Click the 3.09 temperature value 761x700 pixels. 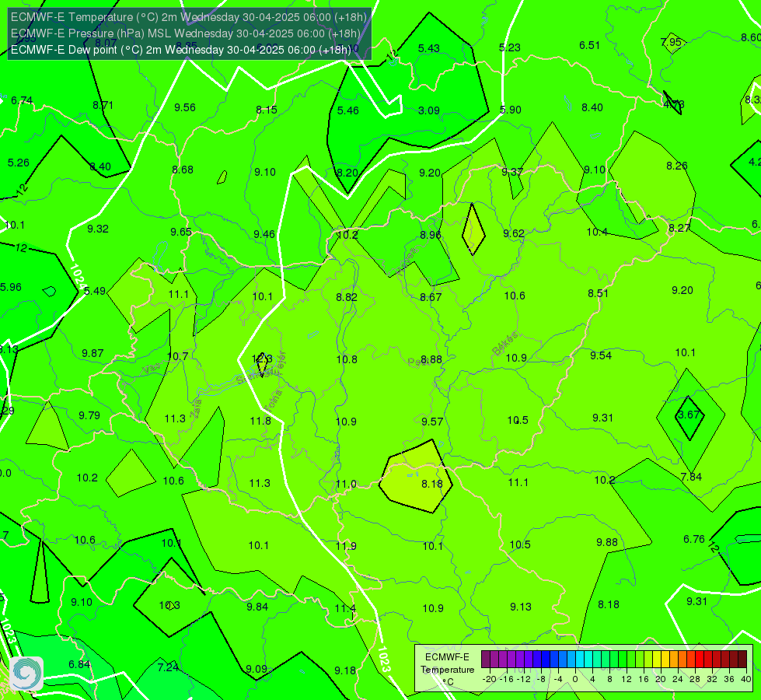(429, 110)
